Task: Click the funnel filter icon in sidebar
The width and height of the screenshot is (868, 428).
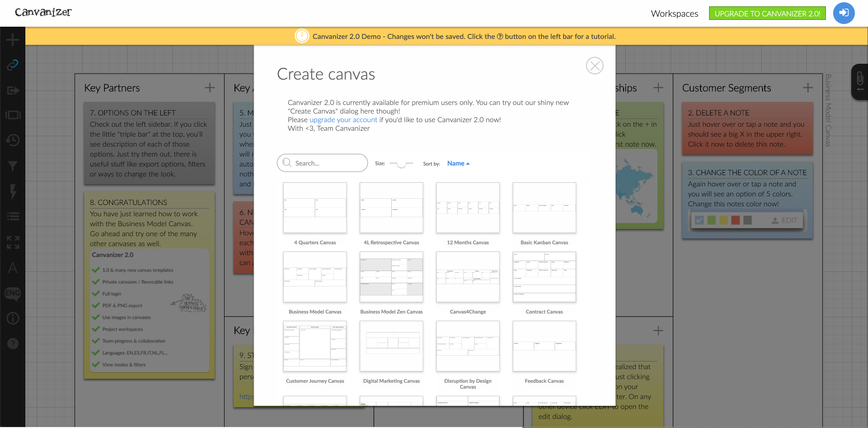Action: 13,166
